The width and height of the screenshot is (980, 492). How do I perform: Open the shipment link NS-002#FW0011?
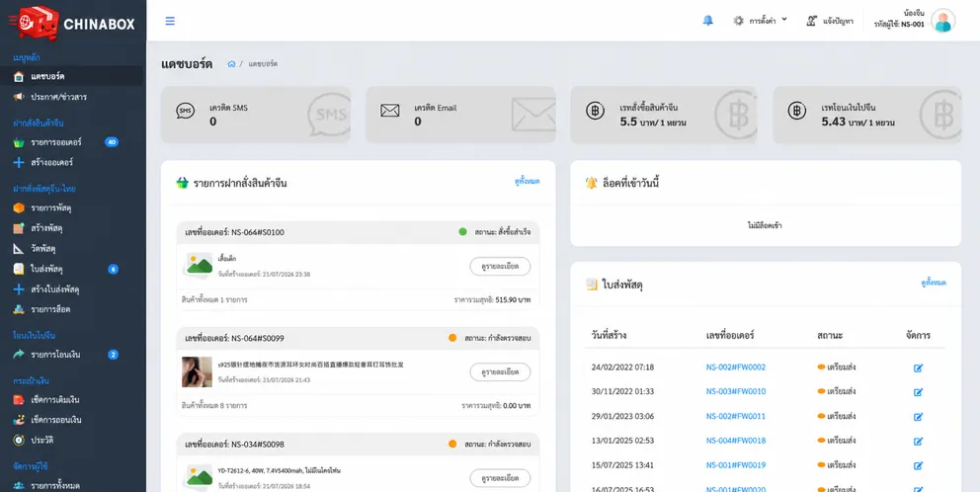736,416
